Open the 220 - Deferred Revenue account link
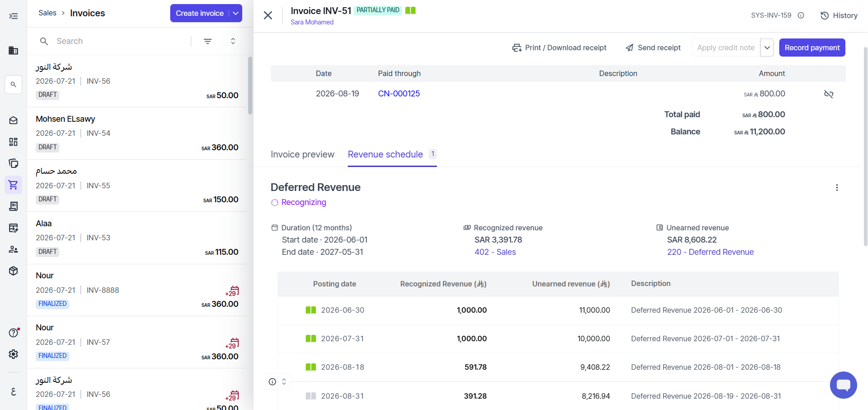This screenshot has width=868, height=410. (710, 252)
